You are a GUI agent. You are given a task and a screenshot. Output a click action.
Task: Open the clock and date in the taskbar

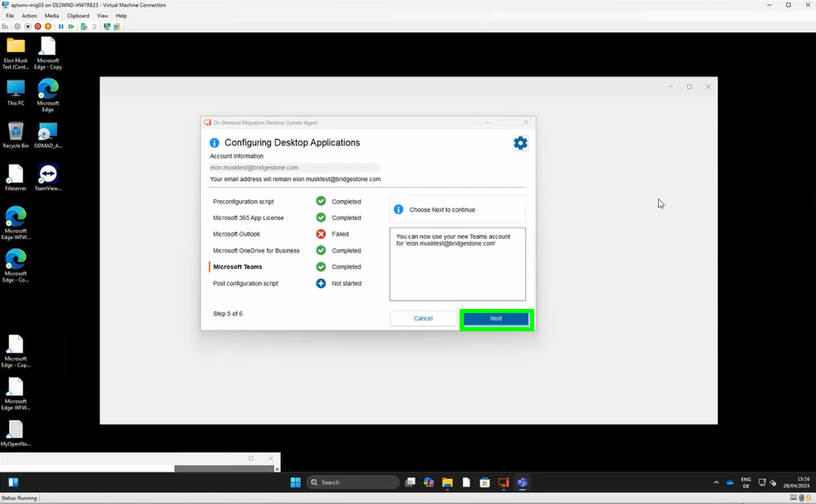(x=796, y=482)
